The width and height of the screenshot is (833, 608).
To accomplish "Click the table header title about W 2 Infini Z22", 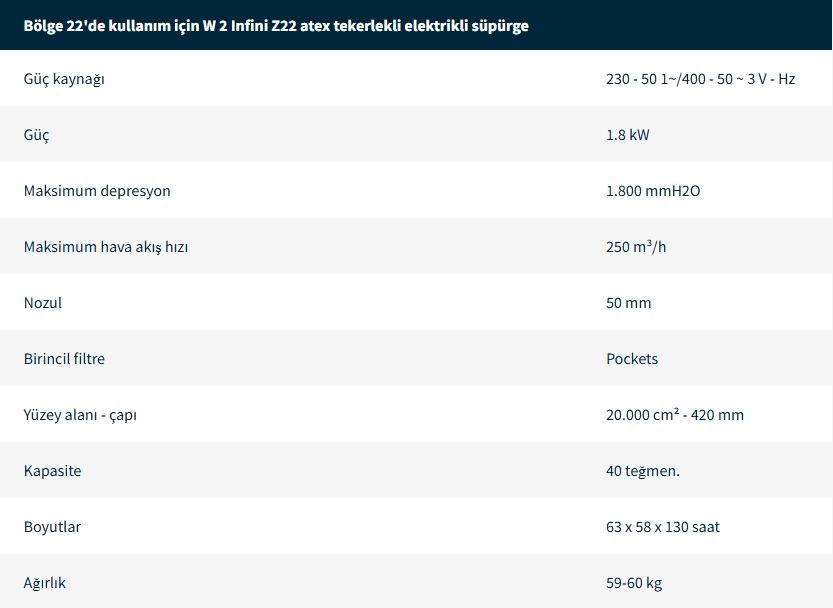I will pyautogui.click(x=276, y=25).
